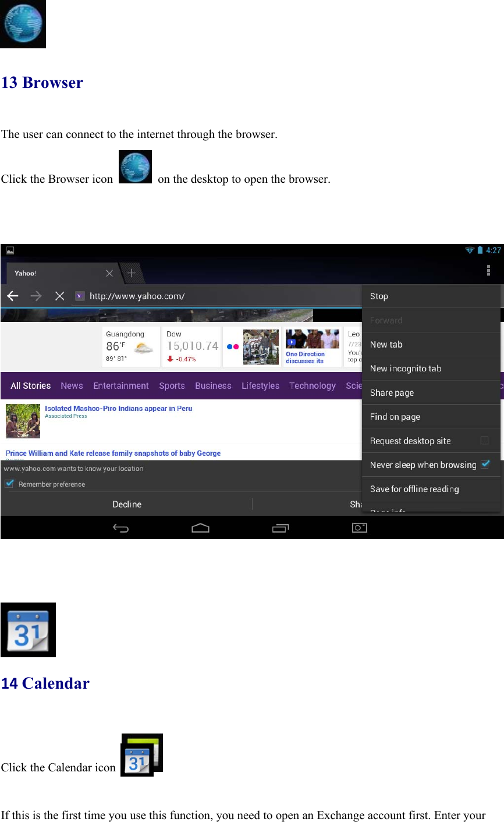This screenshot has width=504, height=822.
Task: Click the Associated Press source label
Action: (66, 416)
